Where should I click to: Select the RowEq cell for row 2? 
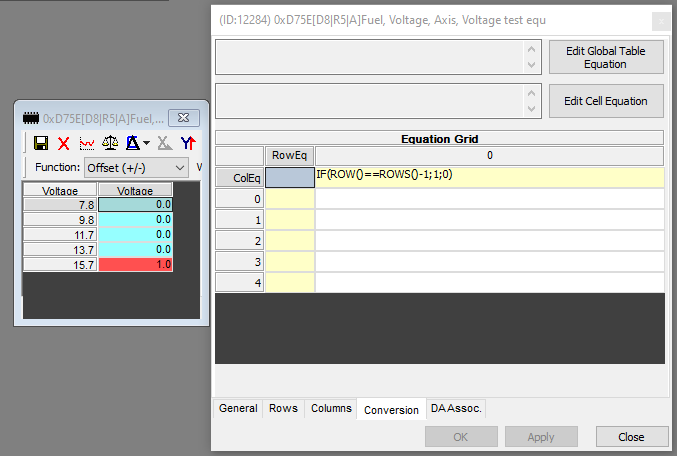(290, 240)
